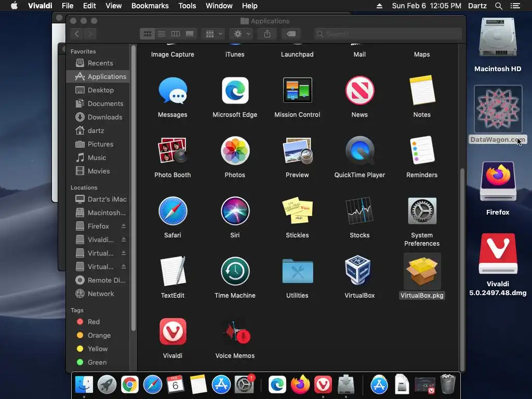Open the Trash in the Dock
532x399 pixels.
(x=447, y=384)
